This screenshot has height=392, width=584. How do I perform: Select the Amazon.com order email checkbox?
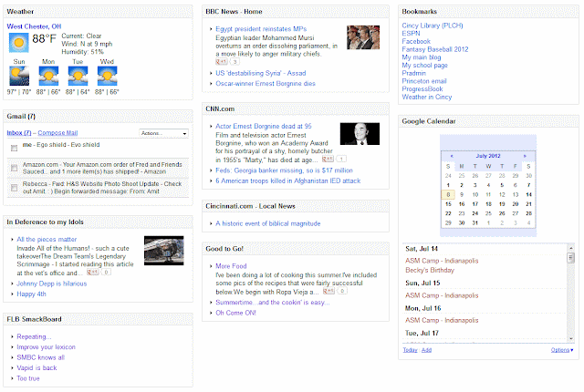15,168
